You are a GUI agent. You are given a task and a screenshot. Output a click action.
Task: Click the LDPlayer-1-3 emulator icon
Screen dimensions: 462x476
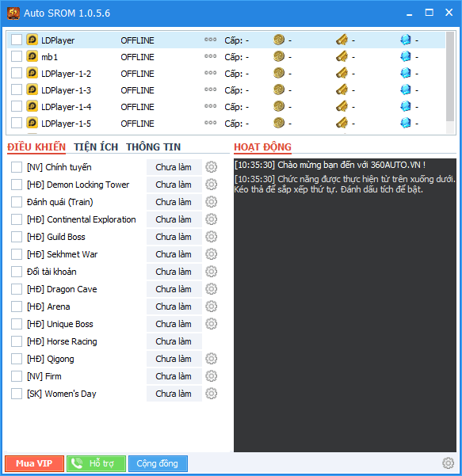(x=32, y=89)
